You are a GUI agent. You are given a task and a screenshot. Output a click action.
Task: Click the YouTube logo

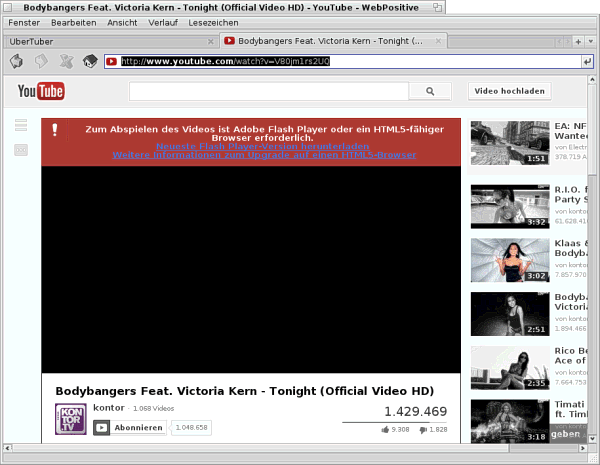tap(41, 92)
